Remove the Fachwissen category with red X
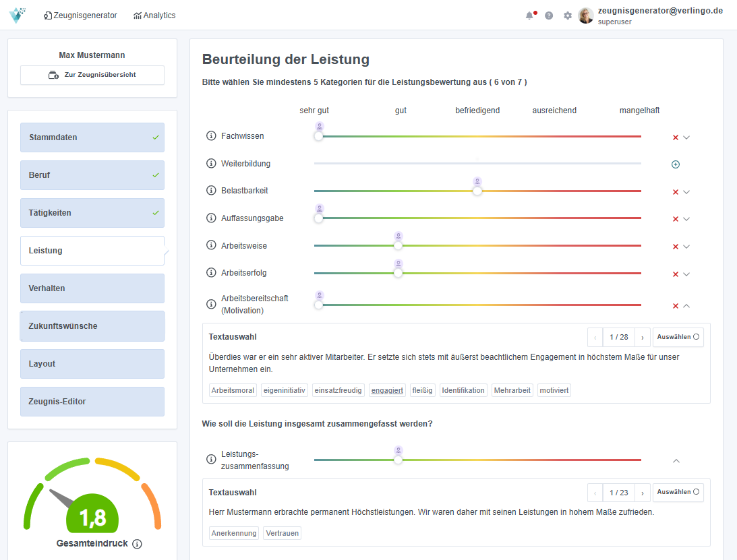737x560 pixels. pos(676,137)
